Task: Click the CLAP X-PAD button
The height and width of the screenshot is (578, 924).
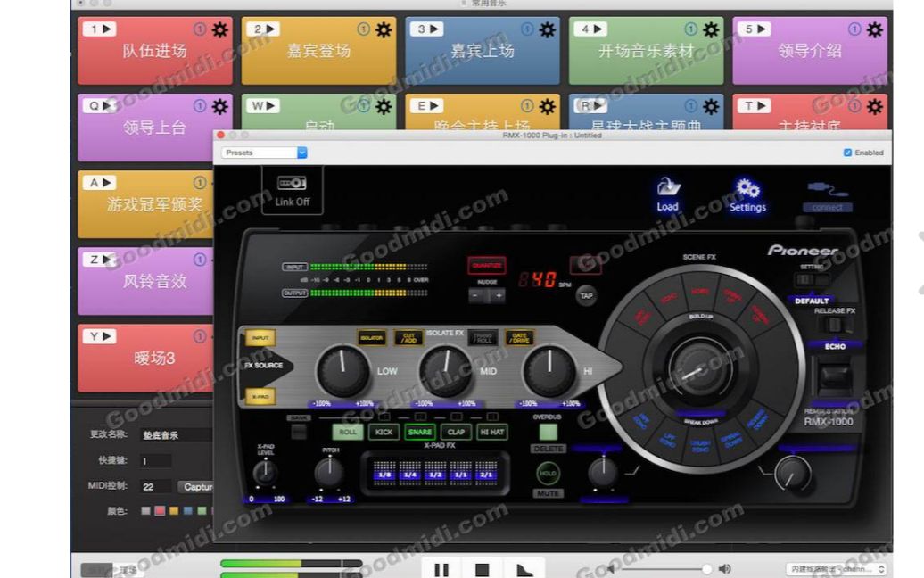Action: tap(456, 432)
